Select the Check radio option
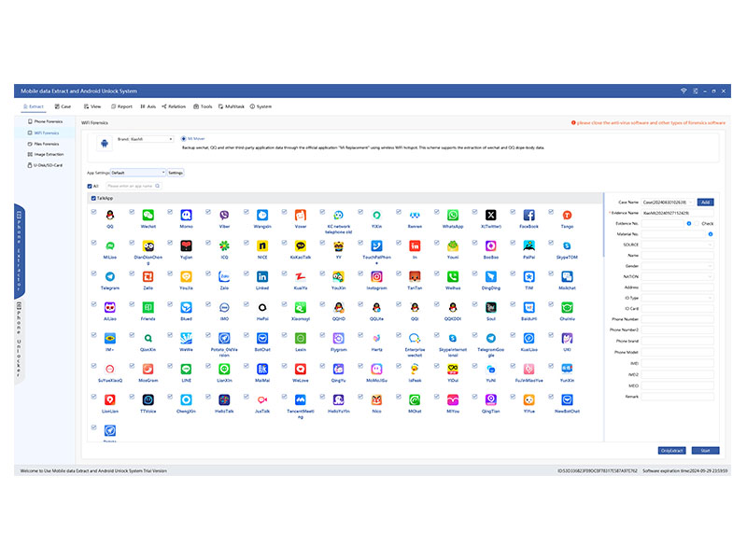 [697, 223]
